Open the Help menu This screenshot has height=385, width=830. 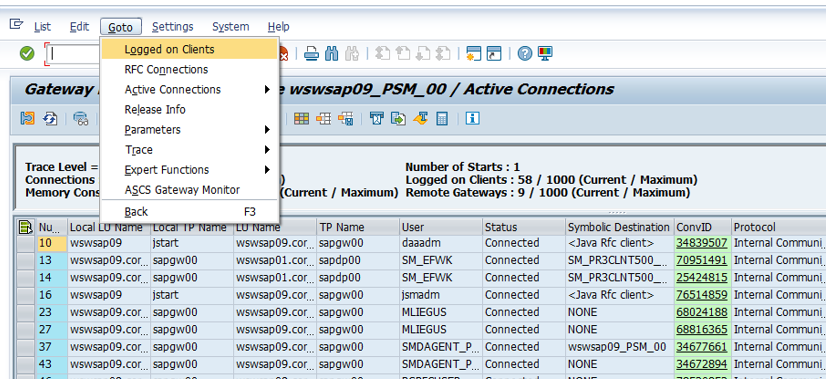click(278, 26)
